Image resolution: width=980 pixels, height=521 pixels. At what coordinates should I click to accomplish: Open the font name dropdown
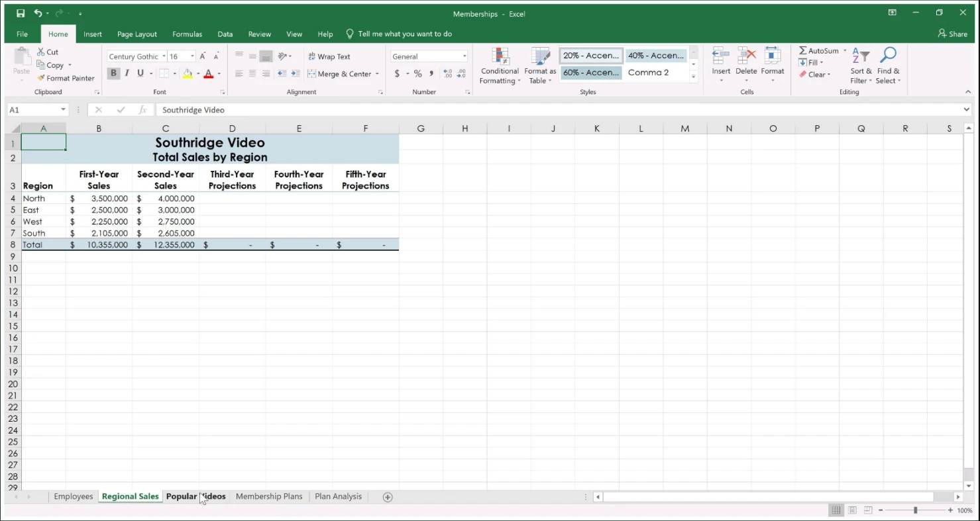point(164,57)
